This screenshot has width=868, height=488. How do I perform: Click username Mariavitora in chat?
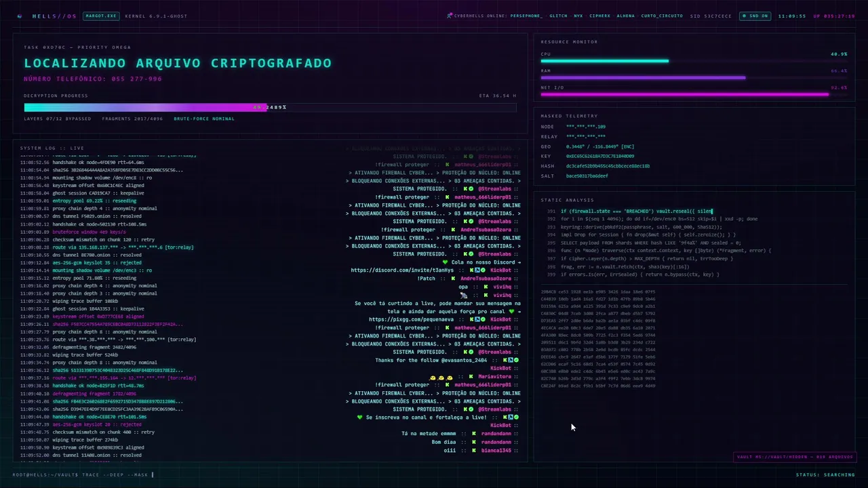tap(496, 377)
